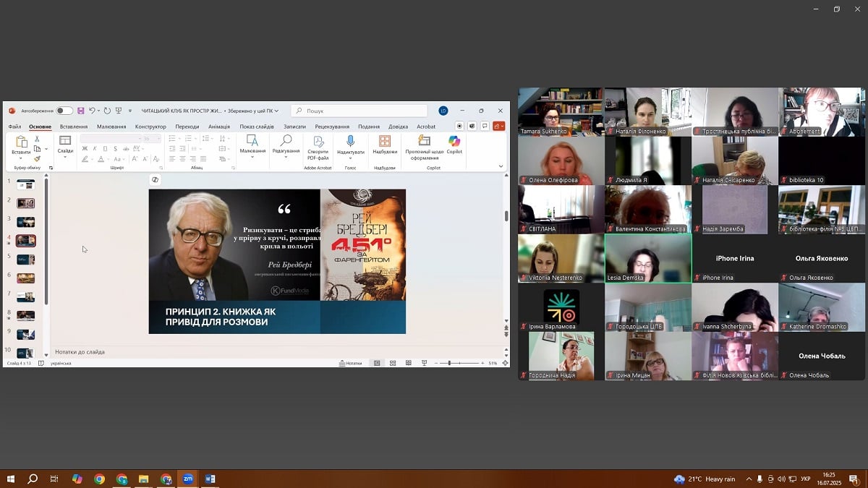Click the Record icon near ribbon tabs

[x=459, y=126]
